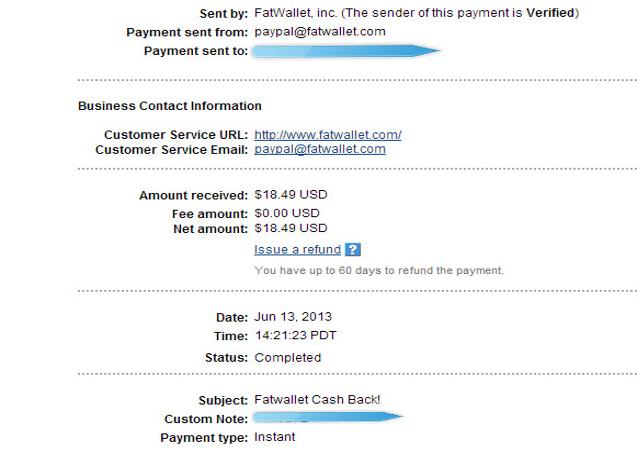Click the redacted Custom Note bar
This screenshot has height=453, width=637.
[327, 417]
